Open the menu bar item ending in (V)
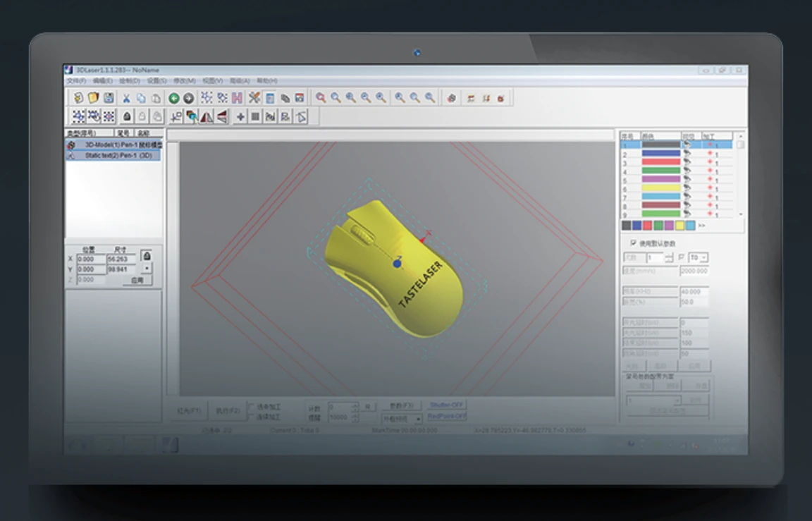 [x=212, y=81]
